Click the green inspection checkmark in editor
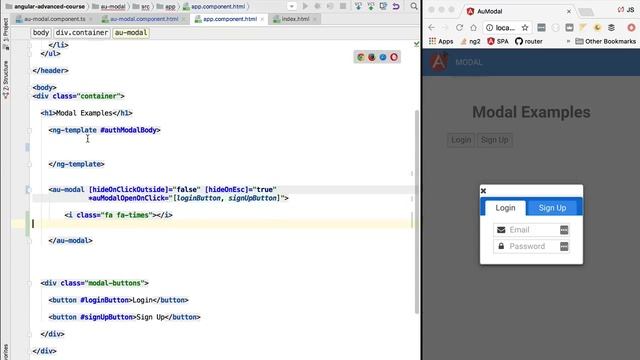The image size is (640, 360). (x=416, y=44)
